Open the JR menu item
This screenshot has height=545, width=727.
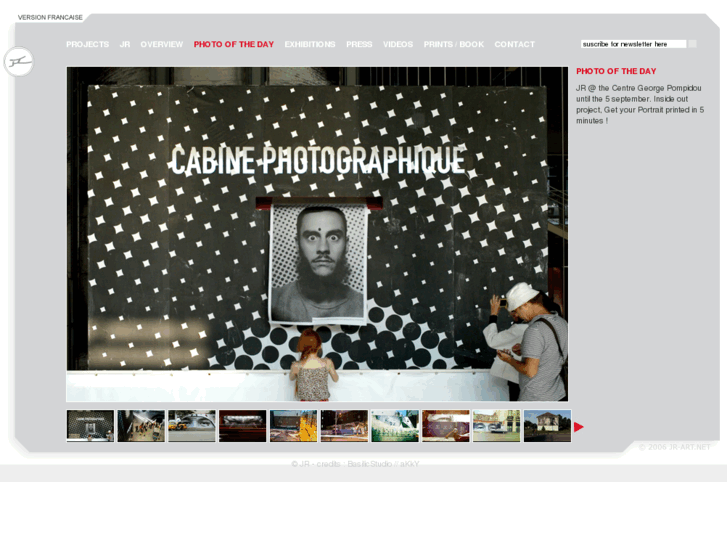pos(125,45)
